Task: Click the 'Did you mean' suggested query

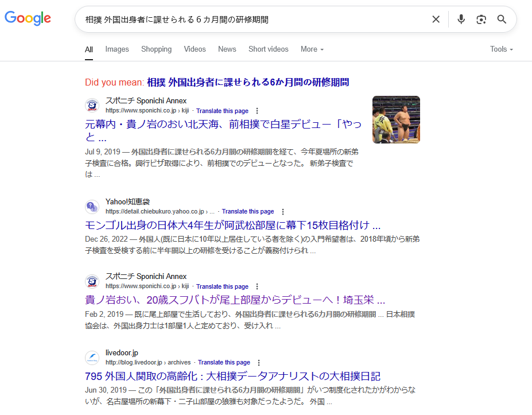Action: pyautogui.click(x=248, y=82)
